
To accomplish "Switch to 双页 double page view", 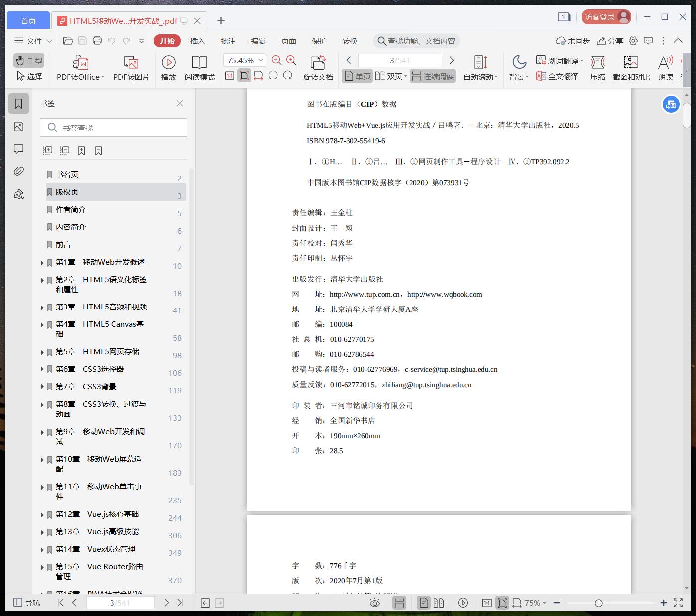I will 391,76.
